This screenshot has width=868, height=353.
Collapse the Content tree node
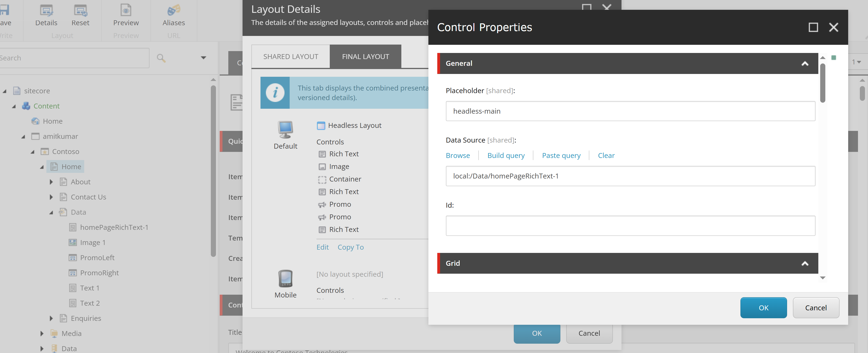14,106
